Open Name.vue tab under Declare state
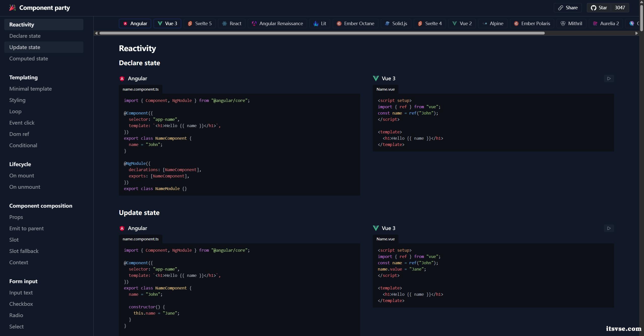 pyautogui.click(x=385, y=89)
